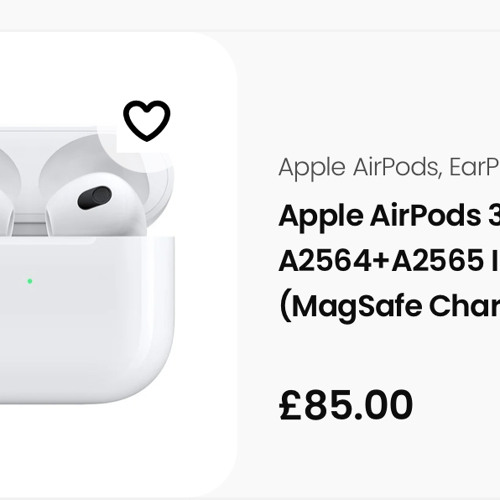Open the AirPods charging case product image
The height and width of the screenshot is (500, 500).
click(87, 265)
